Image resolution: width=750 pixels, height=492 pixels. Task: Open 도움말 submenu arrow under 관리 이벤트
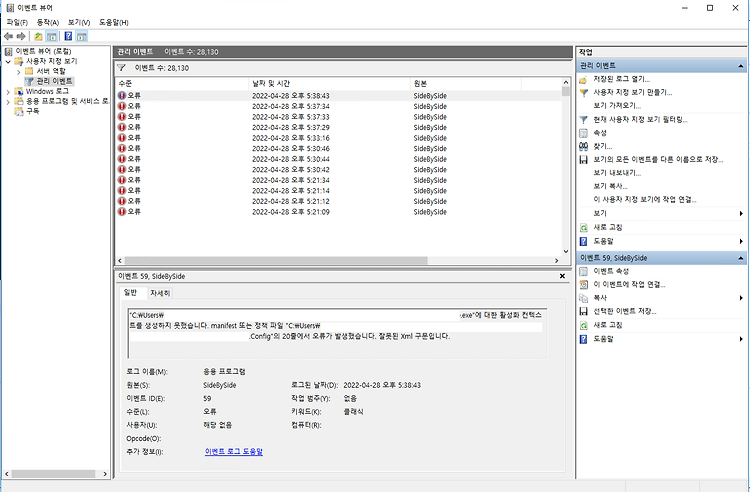741,241
